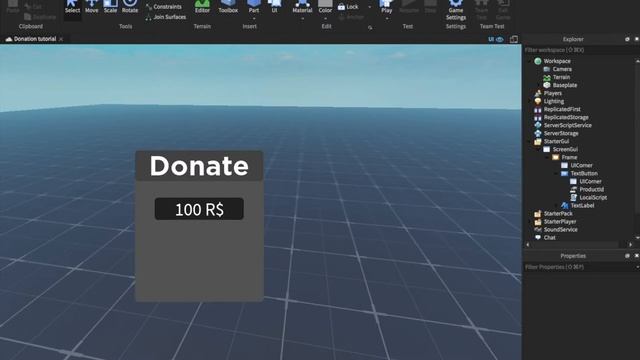The image size is (640, 360).
Task: Click the 100 R$ donate button
Action: pyautogui.click(x=199, y=209)
